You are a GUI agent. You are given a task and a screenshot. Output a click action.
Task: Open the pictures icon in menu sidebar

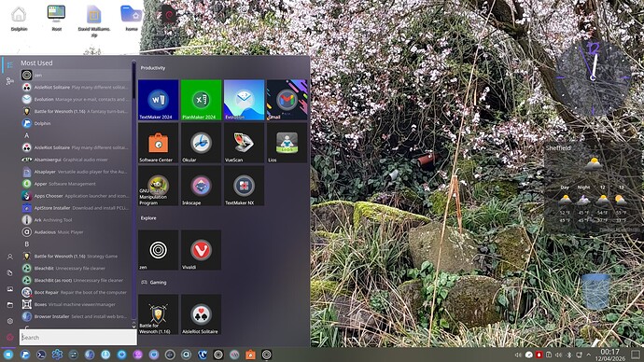point(10,289)
